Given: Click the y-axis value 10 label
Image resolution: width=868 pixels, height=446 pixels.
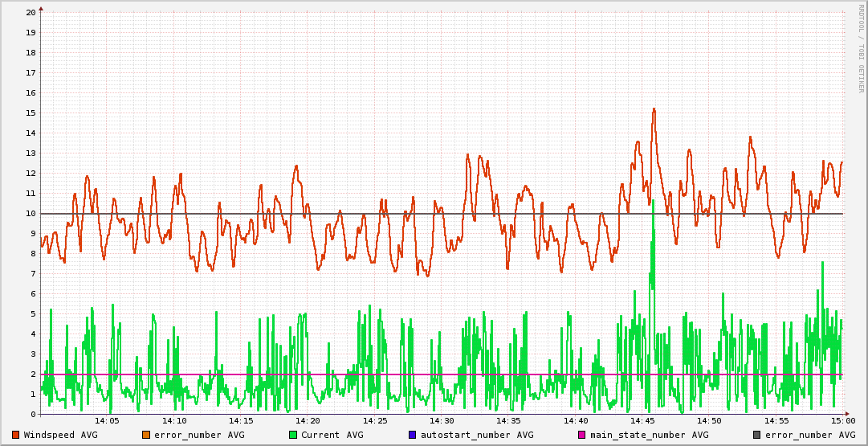Looking at the screenshot, I should point(31,214).
